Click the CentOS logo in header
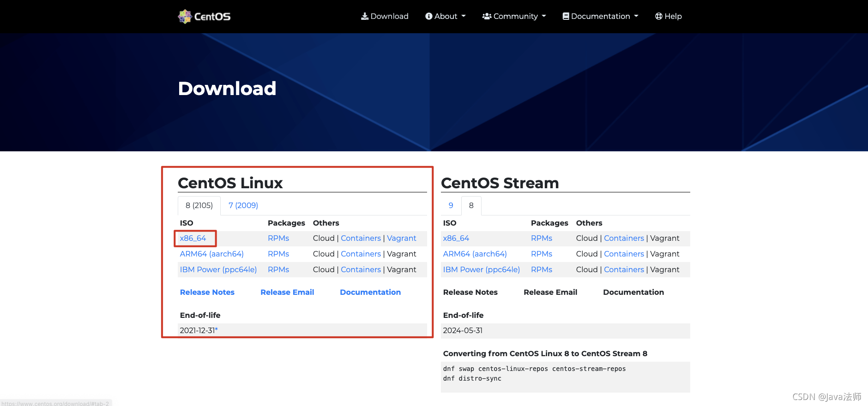 pos(204,16)
